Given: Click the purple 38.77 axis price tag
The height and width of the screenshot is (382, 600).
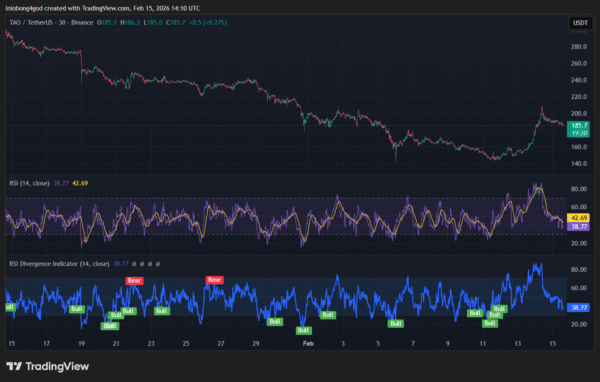Looking at the screenshot, I should pos(579,227).
